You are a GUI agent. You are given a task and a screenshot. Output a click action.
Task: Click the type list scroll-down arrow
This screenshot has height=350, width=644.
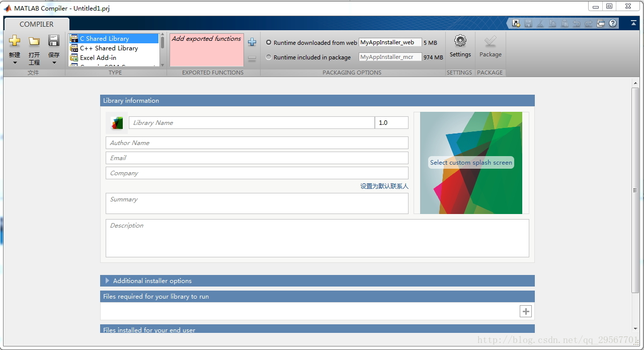point(163,65)
